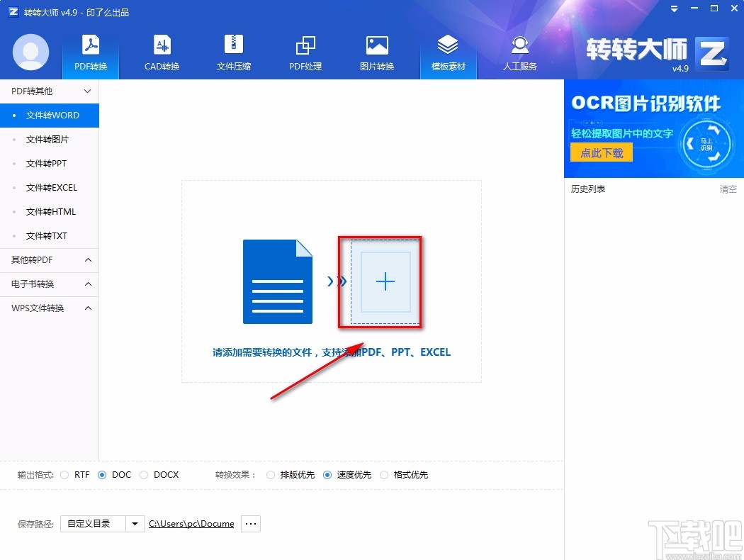This screenshot has height=560, width=744.
Task: Open the save path browse button
Action: (250, 523)
